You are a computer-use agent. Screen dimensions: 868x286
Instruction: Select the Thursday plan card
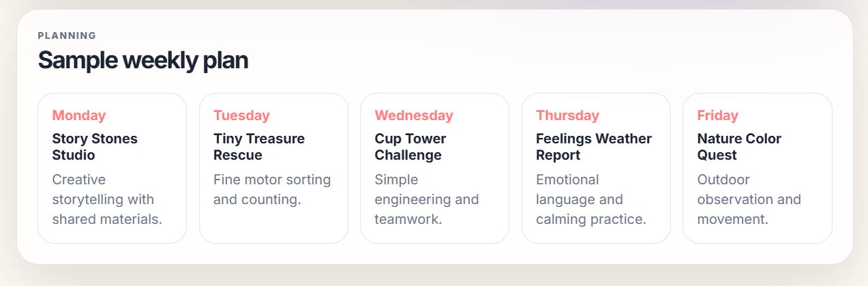(x=596, y=168)
